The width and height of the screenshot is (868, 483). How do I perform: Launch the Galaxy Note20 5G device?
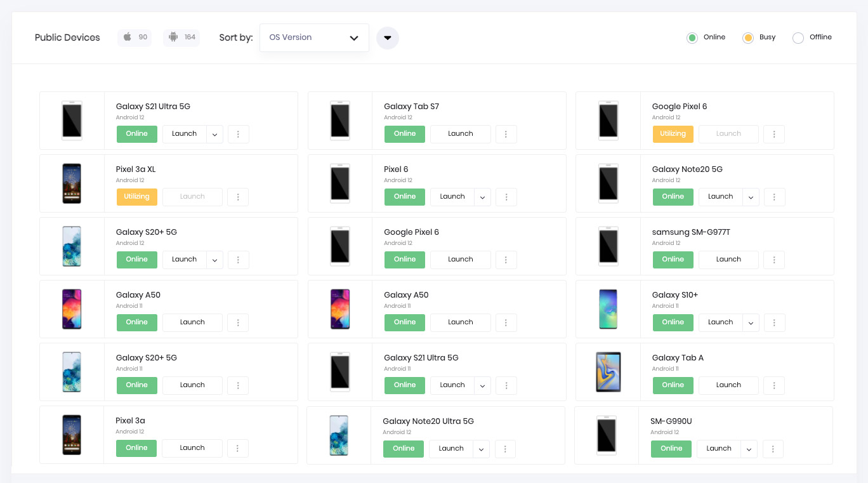(x=721, y=197)
